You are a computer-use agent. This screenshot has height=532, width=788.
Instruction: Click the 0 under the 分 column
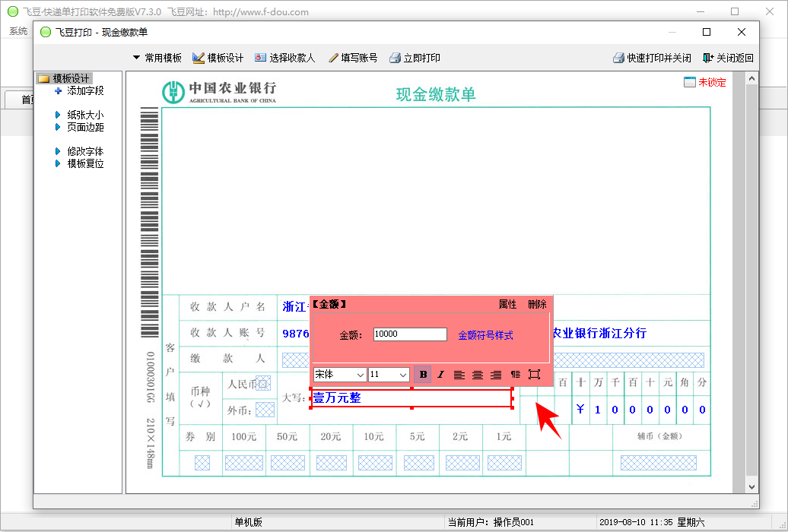[703, 410]
